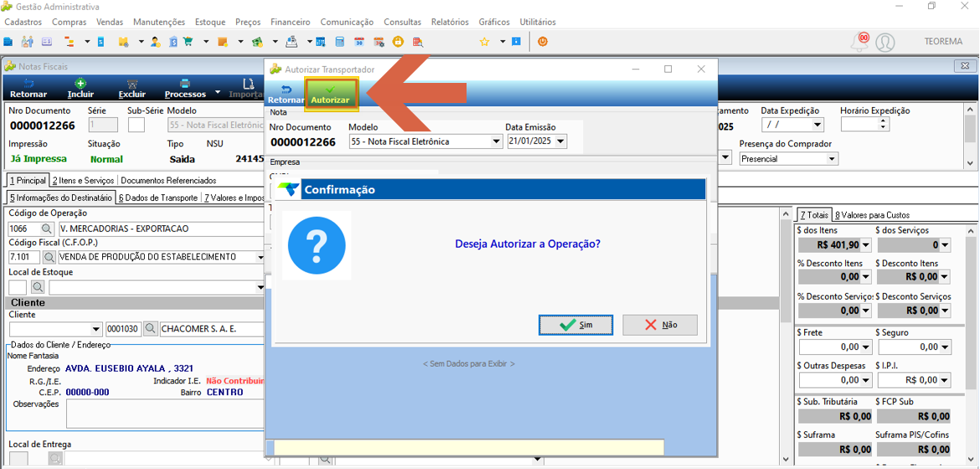The image size is (980, 469).
Task: Open the calculator toolbar icon
Action: coord(339,42)
